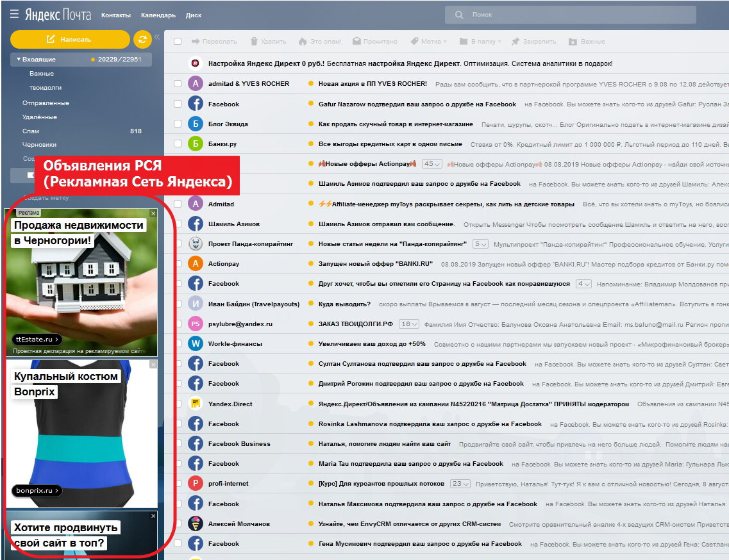Click Это спам! in the toolbar

pyautogui.click(x=320, y=42)
